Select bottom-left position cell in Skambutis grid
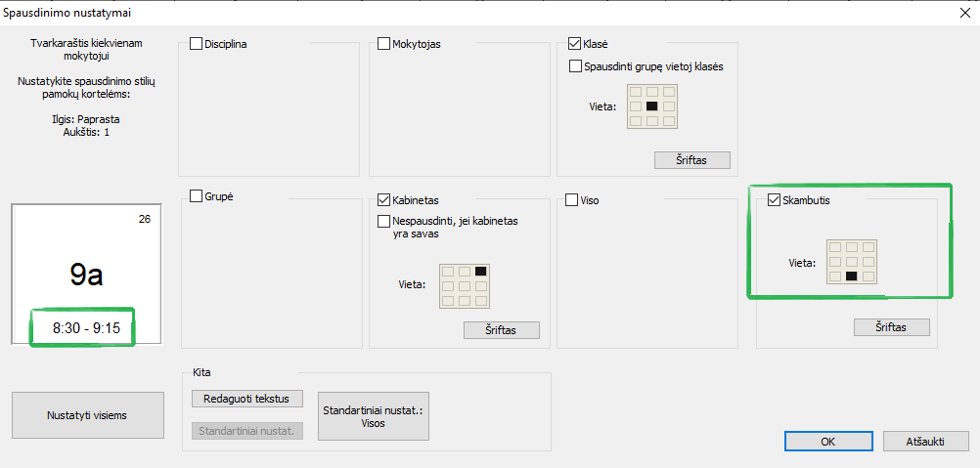This screenshot has height=468, width=980. [x=835, y=276]
